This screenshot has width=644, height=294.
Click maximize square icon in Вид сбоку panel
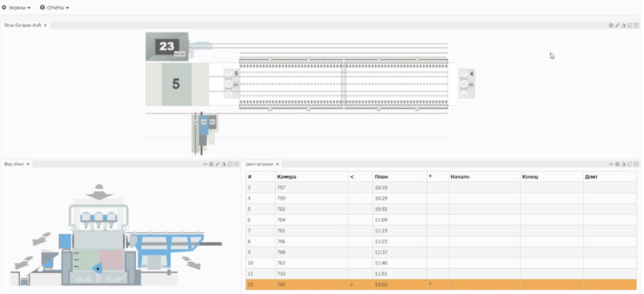point(230,164)
